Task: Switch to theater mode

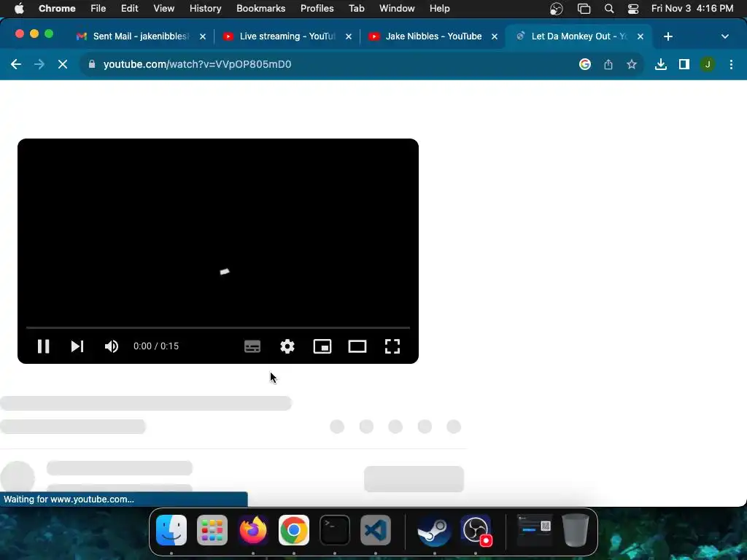Action: 357,346
